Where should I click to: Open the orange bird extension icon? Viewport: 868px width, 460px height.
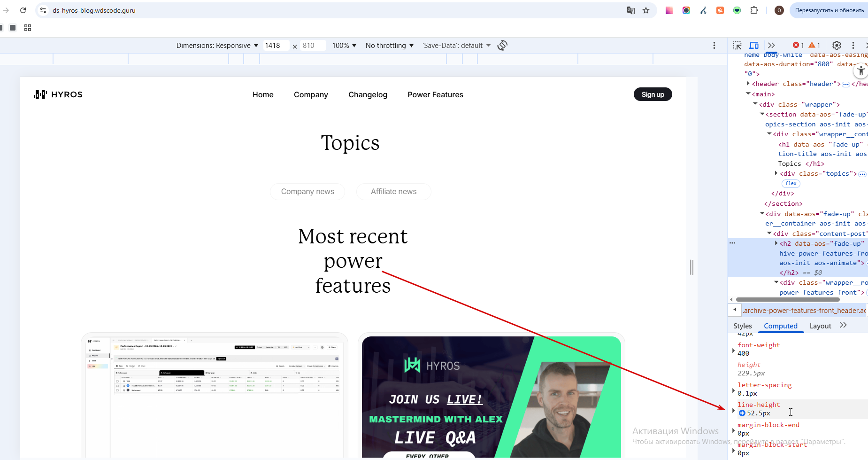click(720, 10)
